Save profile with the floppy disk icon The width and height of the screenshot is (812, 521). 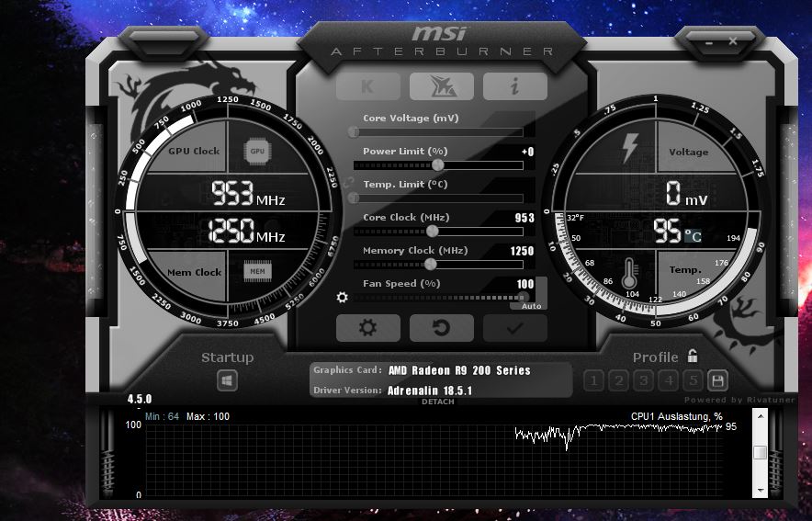coord(717,381)
